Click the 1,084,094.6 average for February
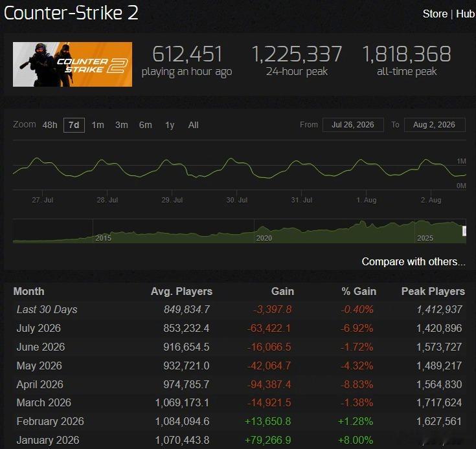 [182, 421]
